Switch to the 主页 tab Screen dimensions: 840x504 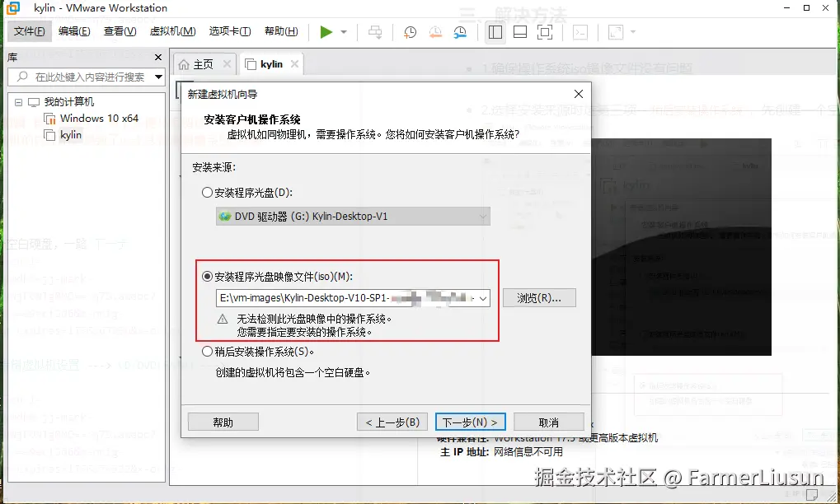tap(203, 65)
